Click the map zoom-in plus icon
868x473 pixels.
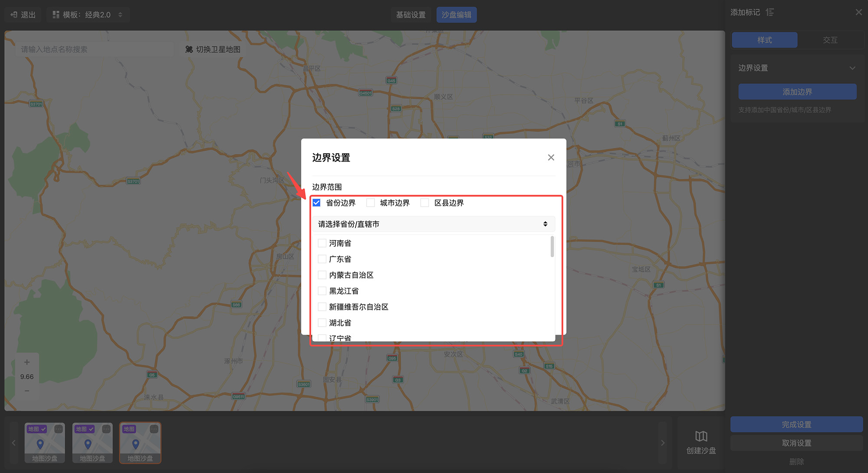tap(27, 362)
